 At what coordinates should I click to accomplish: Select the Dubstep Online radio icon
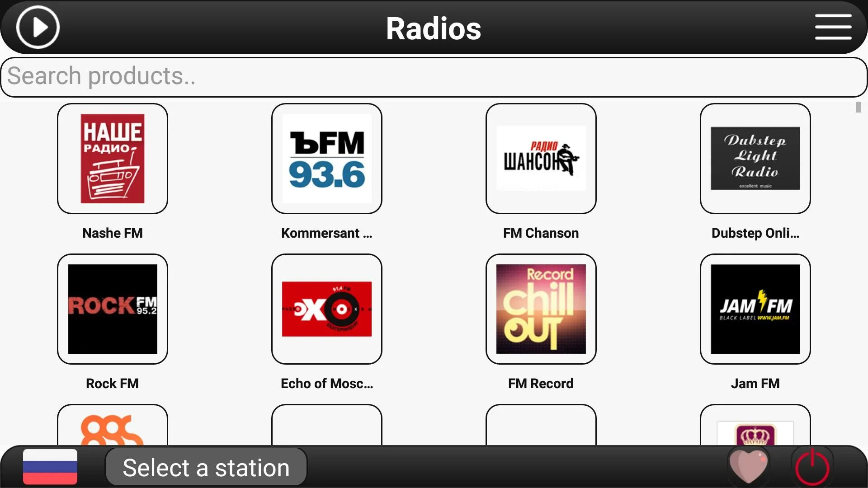click(x=755, y=158)
